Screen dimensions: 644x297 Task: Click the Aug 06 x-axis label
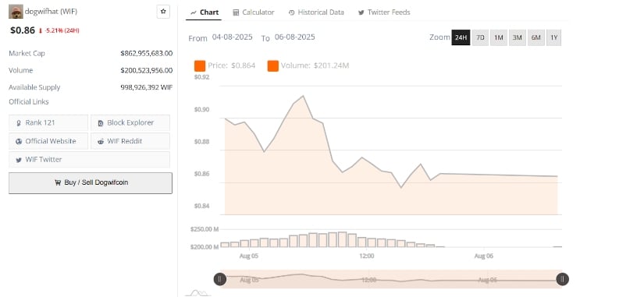click(483, 256)
